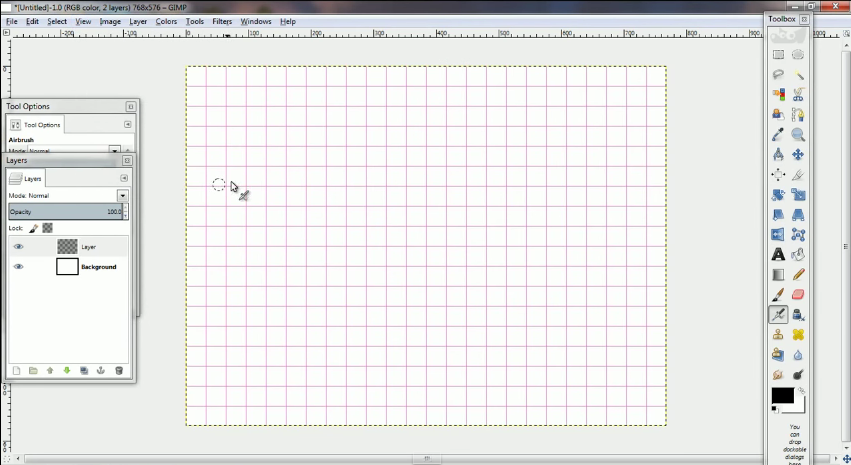Open the Layers Mode dropdown
The image size is (851, 465).
click(123, 196)
